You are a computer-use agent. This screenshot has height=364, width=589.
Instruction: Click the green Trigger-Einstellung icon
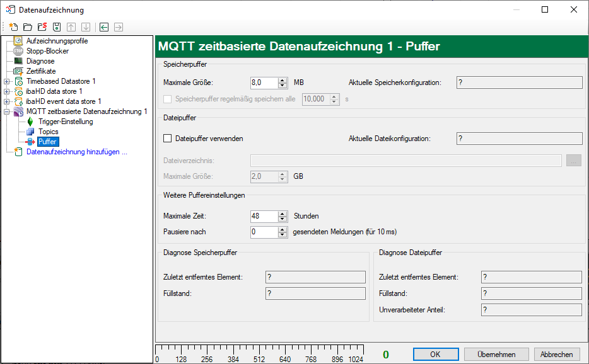(30, 122)
